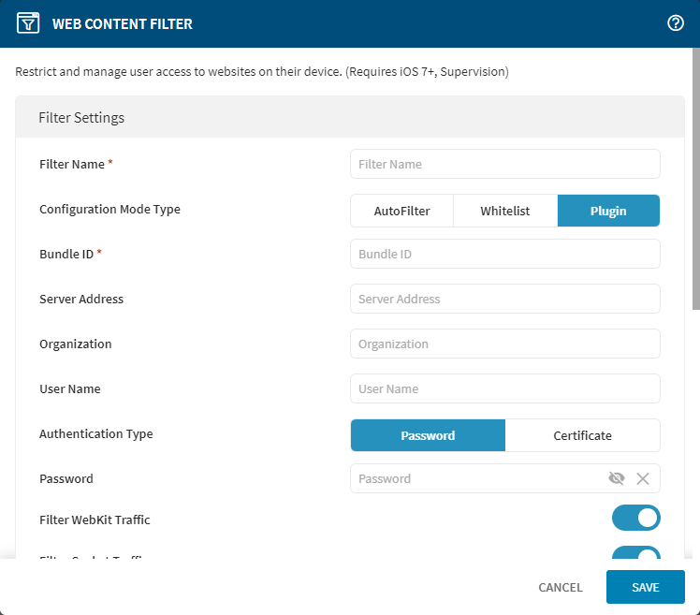Clear the Password field with X icon
Viewport: 700px width, 615px height.
click(x=643, y=478)
